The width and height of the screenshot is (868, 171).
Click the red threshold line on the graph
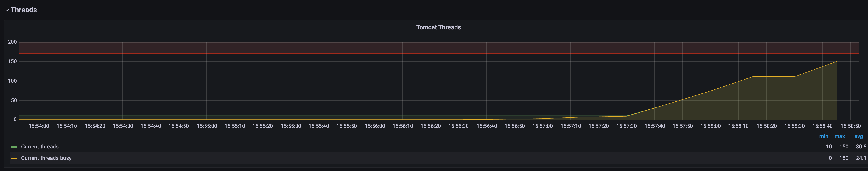[438, 54]
